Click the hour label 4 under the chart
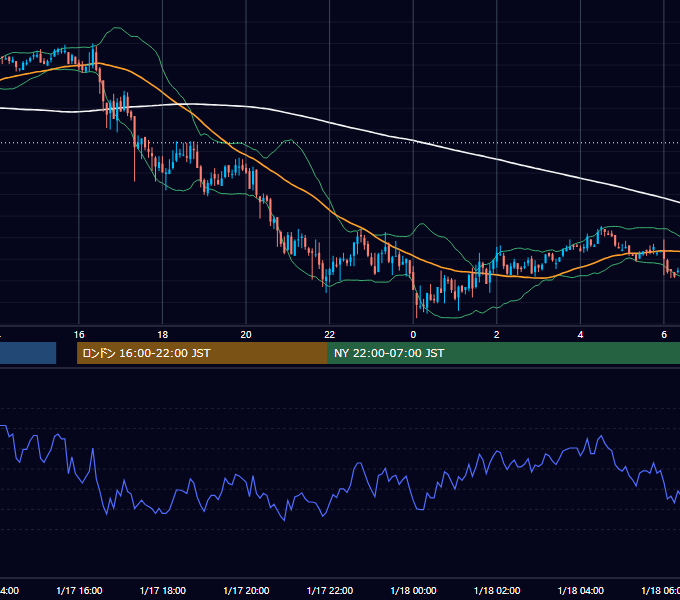The width and height of the screenshot is (680, 600). 580,335
